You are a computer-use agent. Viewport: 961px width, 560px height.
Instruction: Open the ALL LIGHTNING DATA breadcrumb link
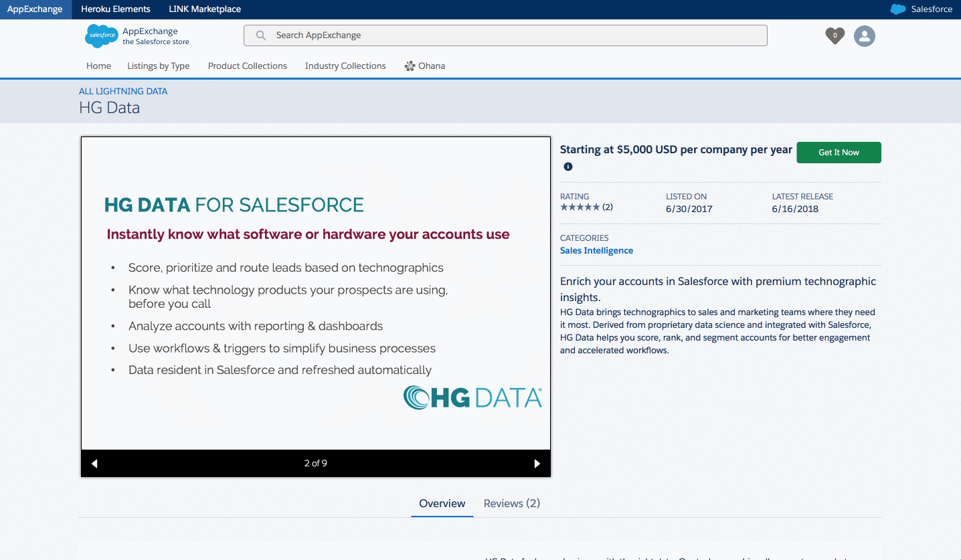[123, 91]
